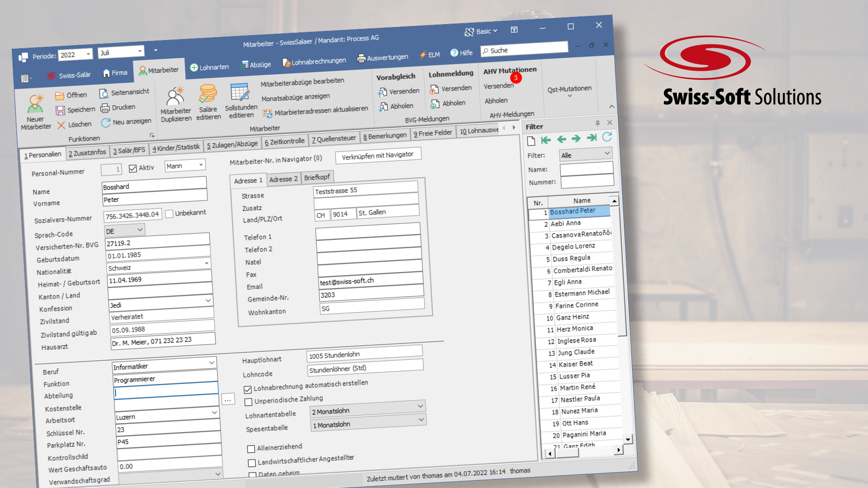Open the Mann gender dropdown
Image resolution: width=868 pixels, height=488 pixels.
pyautogui.click(x=201, y=165)
